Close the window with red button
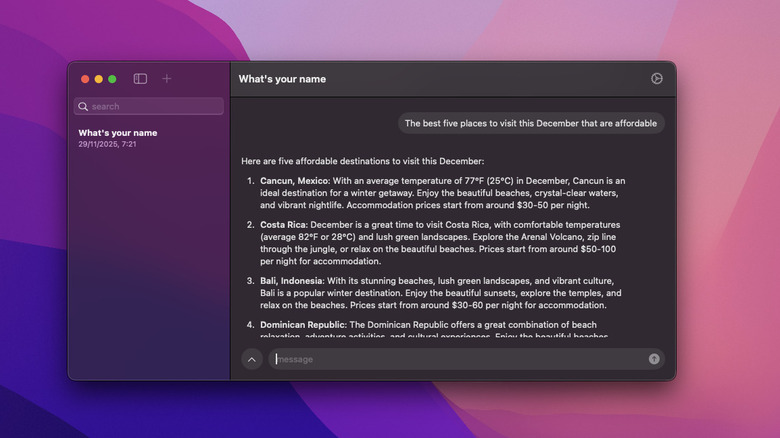The image size is (780, 438). pos(85,79)
